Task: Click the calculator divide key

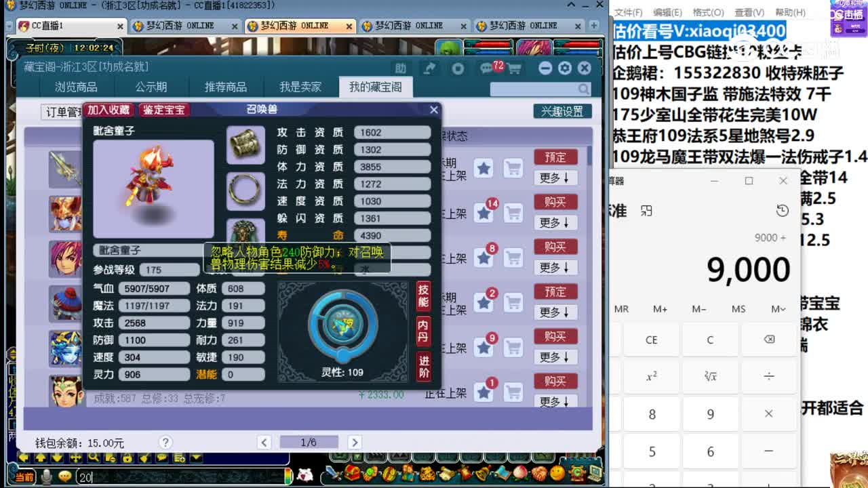Action: [769, 376]
